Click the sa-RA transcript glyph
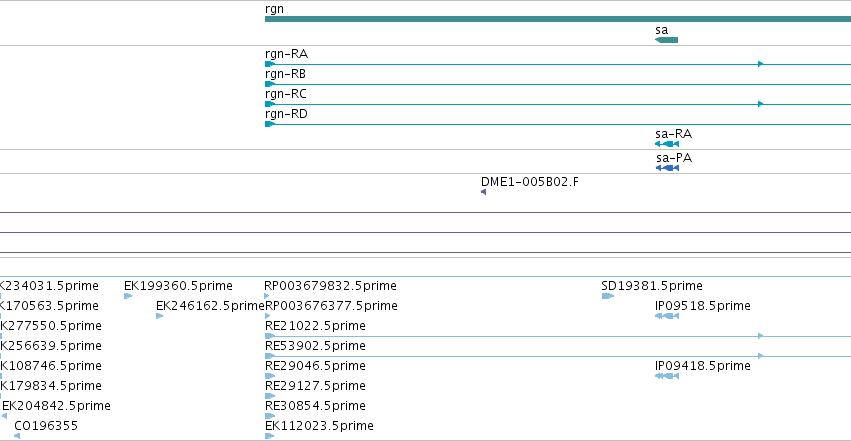The width and height of the screenshot is (851, 441). pos(667,144)
